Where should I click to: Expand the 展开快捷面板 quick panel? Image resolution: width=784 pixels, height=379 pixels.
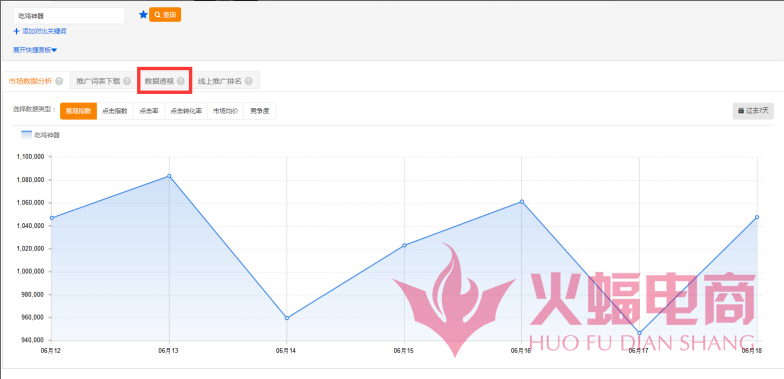[x=35, y=50]
